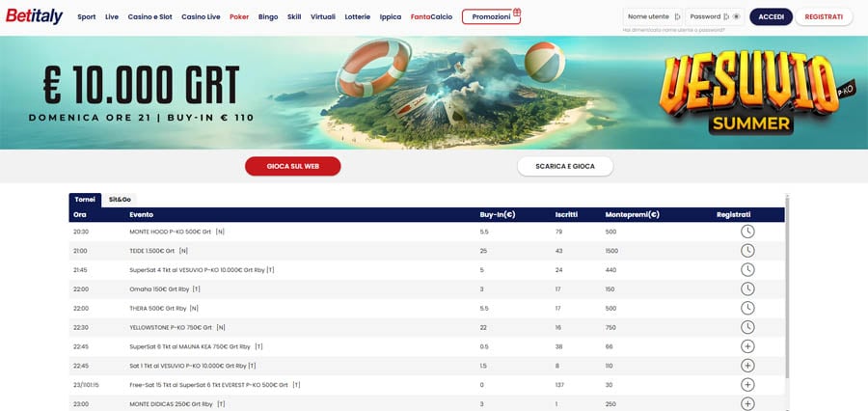Click montepremi value 1500
Screen dimensions: 868x411
click(611, 251)
